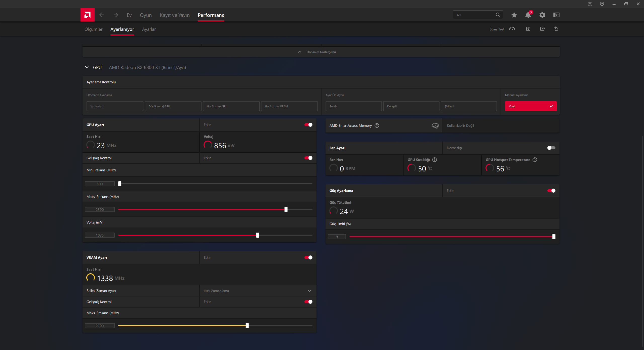This screenshot has width=644, height=350.
Task: Click Güç Limiti slider handle
Action: 554,237
